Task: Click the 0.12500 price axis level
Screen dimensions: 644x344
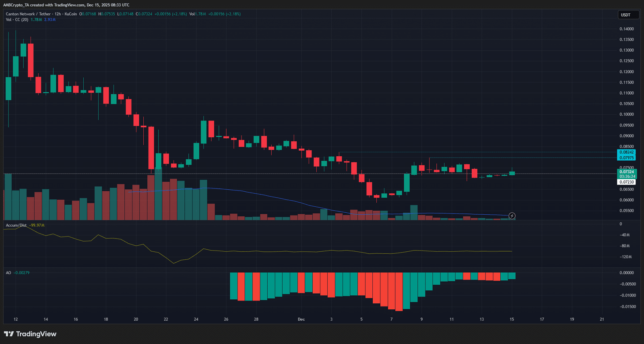Action: [x=626, y=61]
